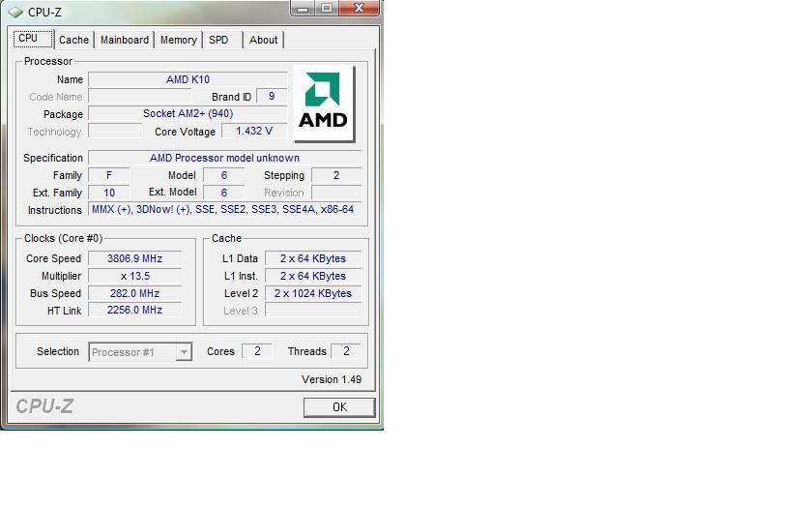This screenshot has height=508, width=812.
Task: Close the CPU-Z window
Action: coord(359,9)
